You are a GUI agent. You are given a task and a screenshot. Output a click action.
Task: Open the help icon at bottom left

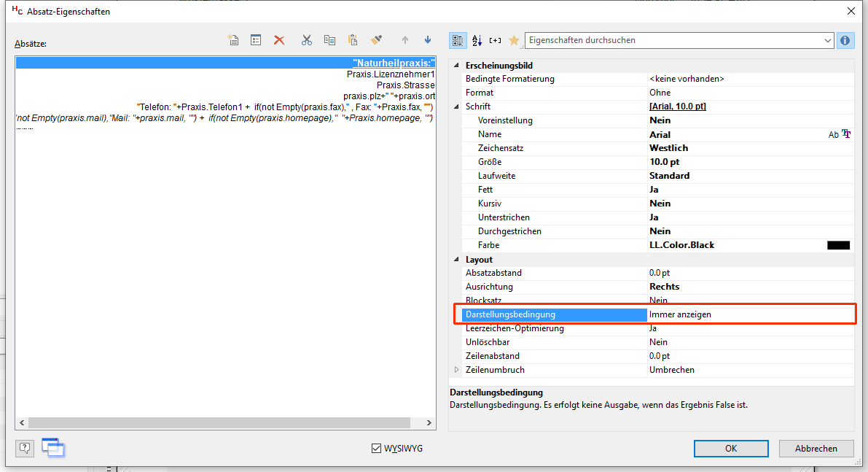[x=24, y=448]
